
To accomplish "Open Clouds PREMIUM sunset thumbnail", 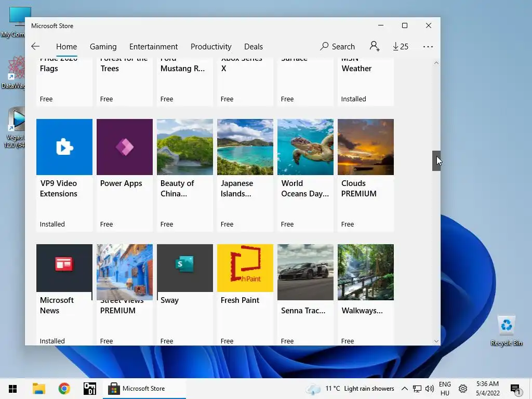I will [x=366, y=147].
